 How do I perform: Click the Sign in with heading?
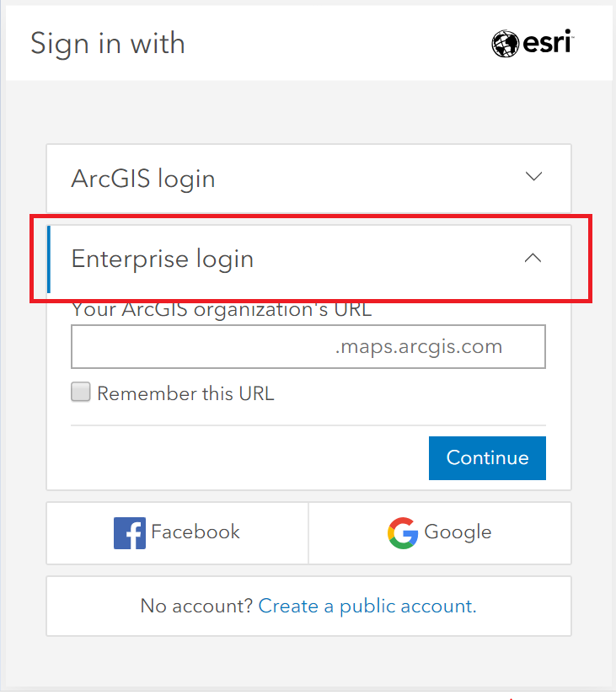108,44
